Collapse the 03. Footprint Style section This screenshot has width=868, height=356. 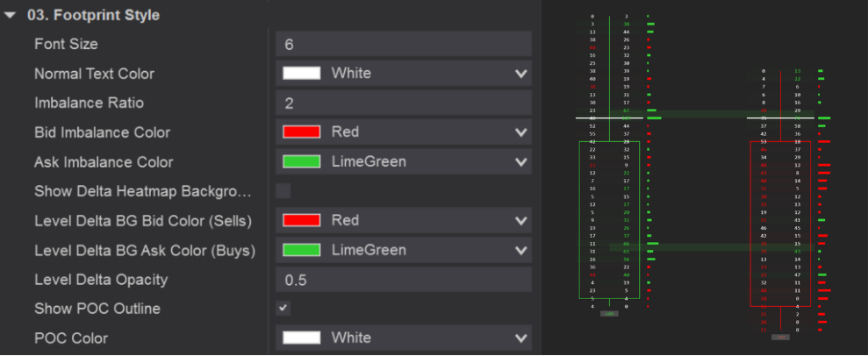(x=10, y=15)
